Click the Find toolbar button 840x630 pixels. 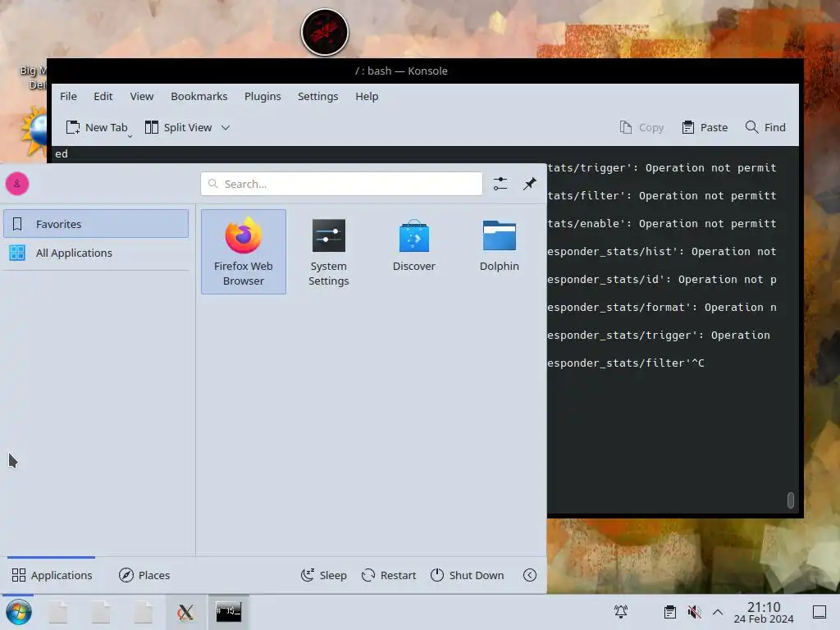click(x=765, y=127)
